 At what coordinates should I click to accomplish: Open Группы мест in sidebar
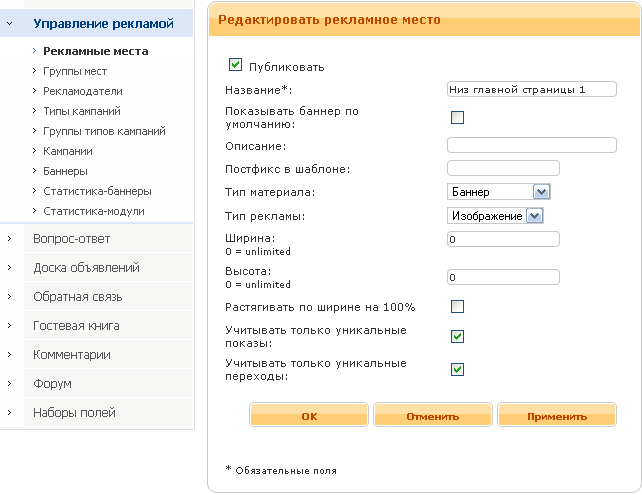[75, 71]
